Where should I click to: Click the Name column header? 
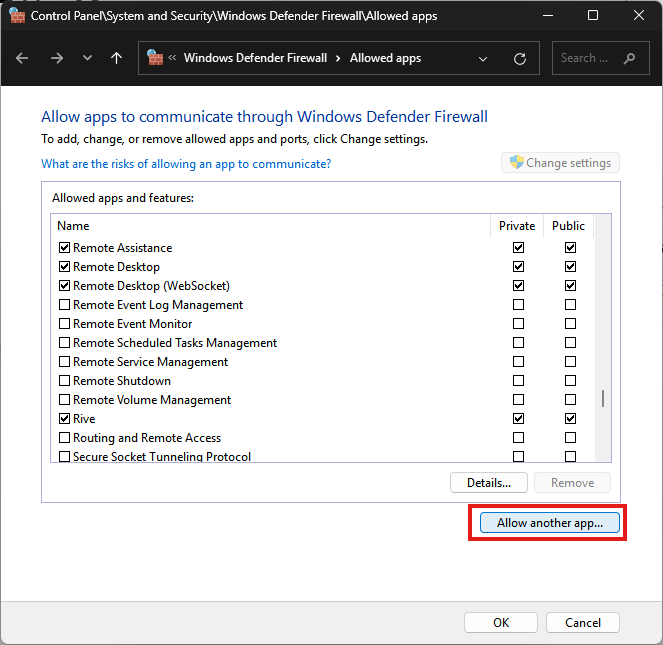(x=271, y=226)
